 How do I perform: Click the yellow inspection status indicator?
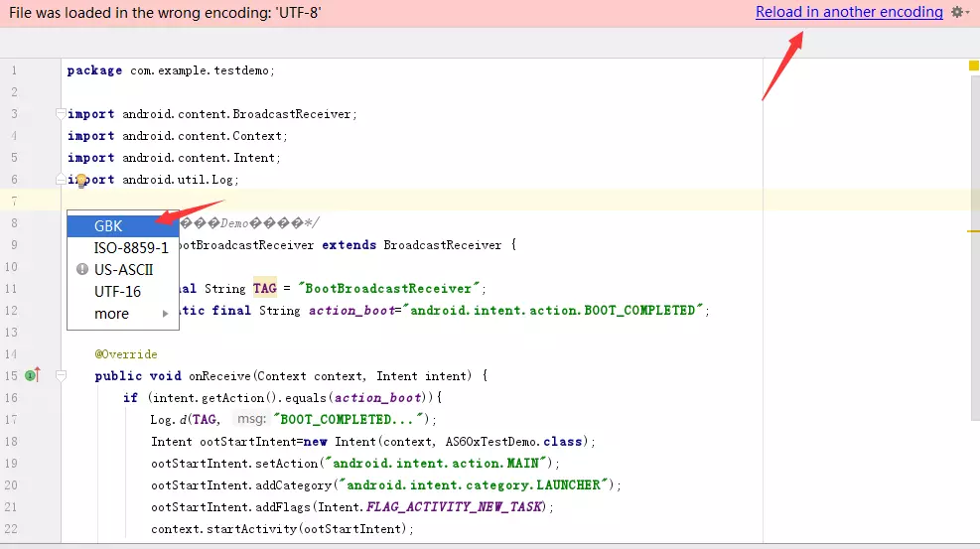(973, 66)
